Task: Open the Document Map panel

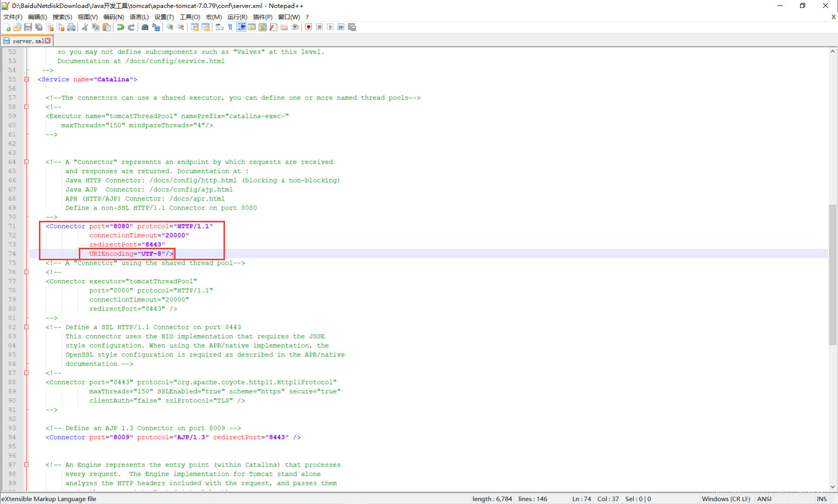Action: point(262,27)
